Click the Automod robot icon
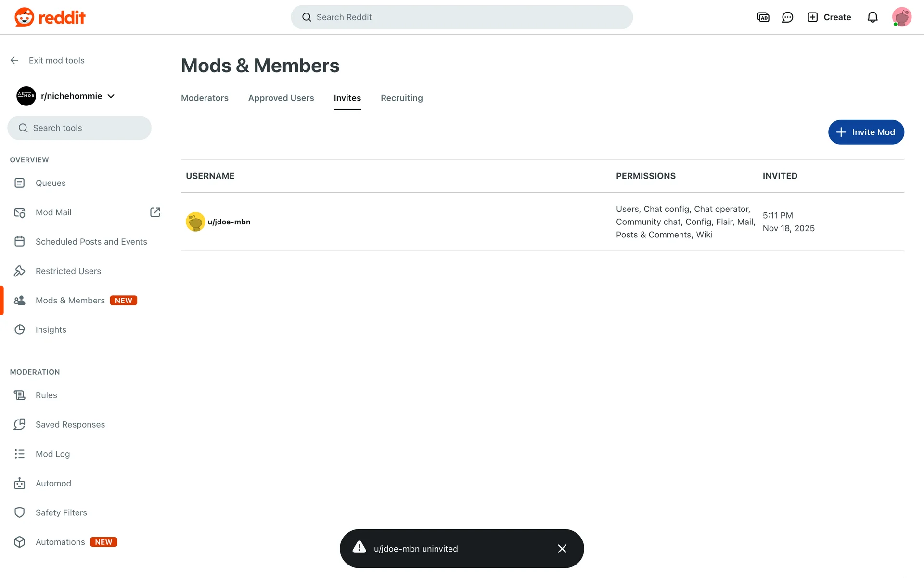The height and width of the screenshot is (578, 924). point(19,483)
